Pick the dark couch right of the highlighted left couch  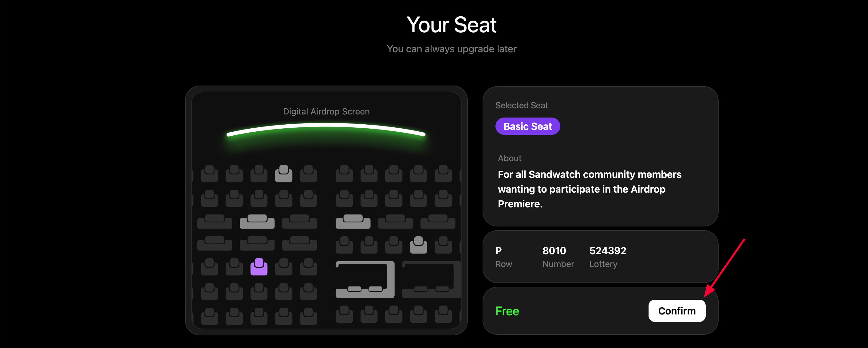300,222
